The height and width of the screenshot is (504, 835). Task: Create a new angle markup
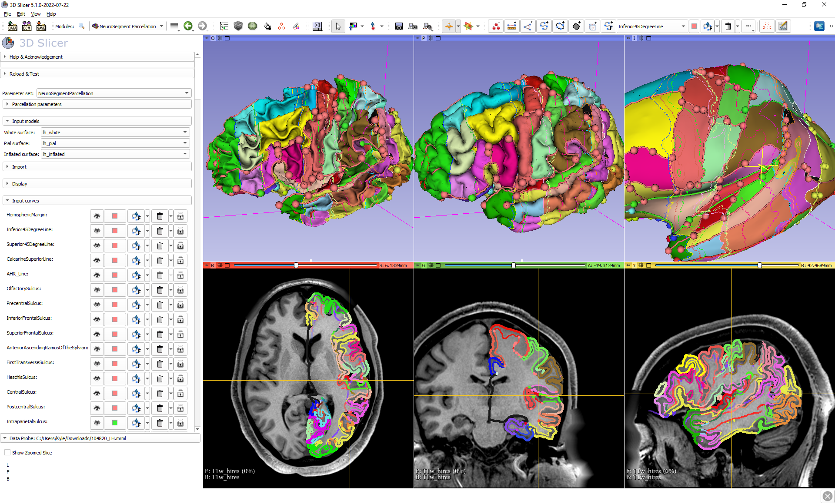point(528,26)
